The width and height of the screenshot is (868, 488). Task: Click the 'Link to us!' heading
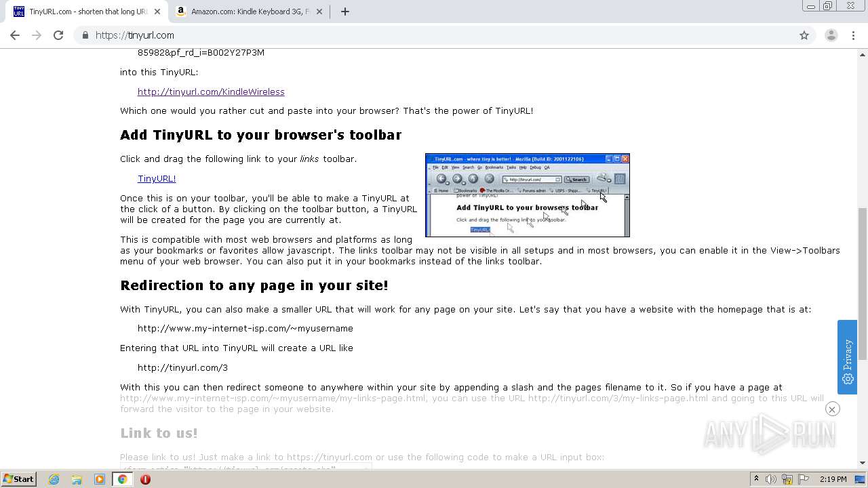[x=159, y=433]
